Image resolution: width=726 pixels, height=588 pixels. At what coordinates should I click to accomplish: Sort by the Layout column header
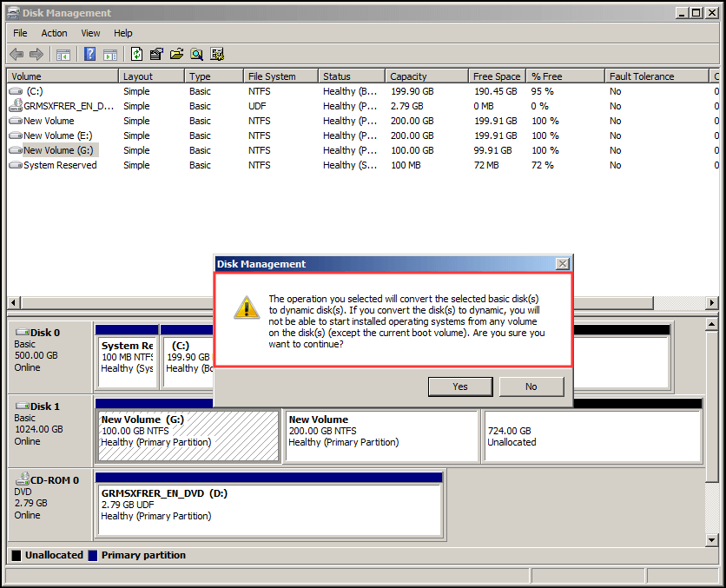tap(151, 76)
